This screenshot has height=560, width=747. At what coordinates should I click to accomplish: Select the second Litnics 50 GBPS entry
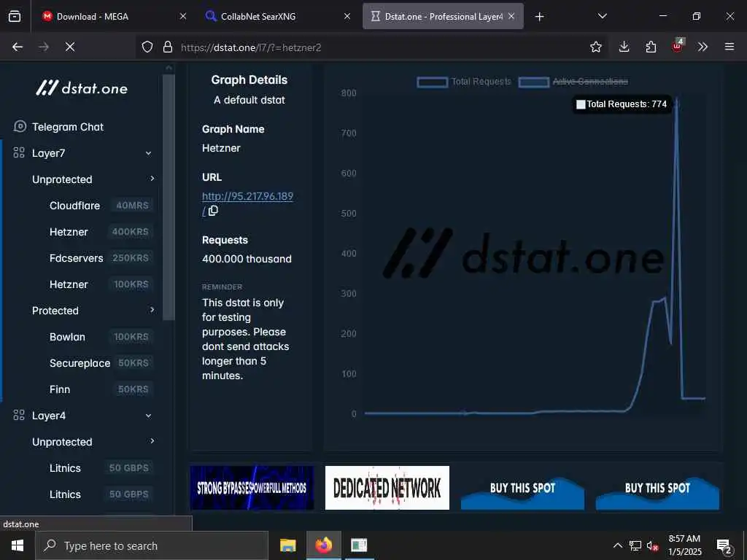coord(100,494)
